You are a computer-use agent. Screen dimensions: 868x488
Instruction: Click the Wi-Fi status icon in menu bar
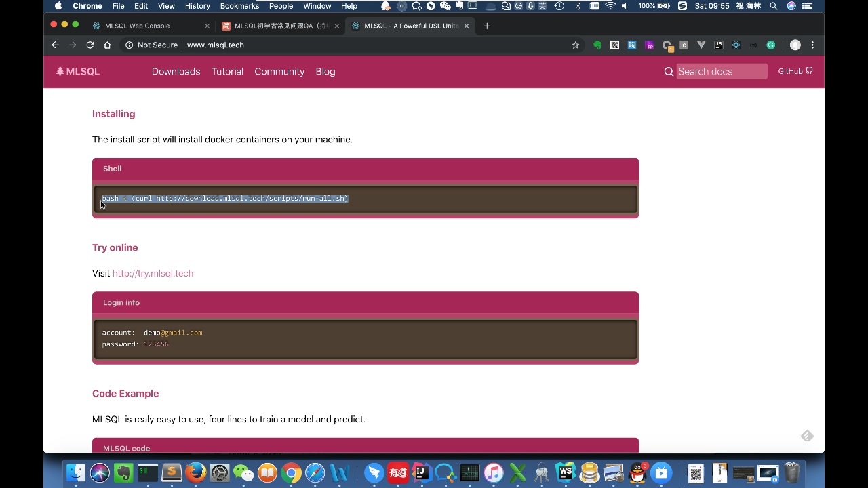pyautogui.click(x=610, y=6)
